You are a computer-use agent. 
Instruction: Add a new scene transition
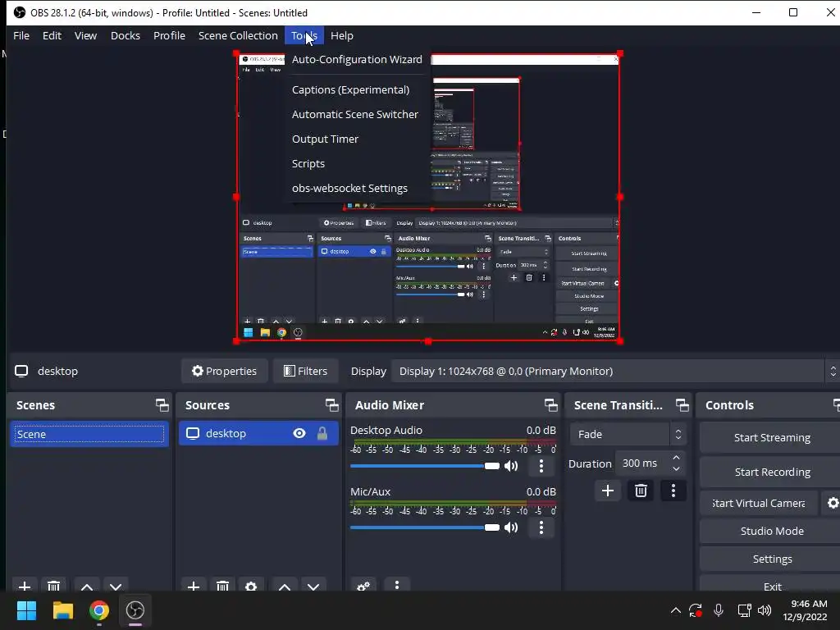[608, 491]
